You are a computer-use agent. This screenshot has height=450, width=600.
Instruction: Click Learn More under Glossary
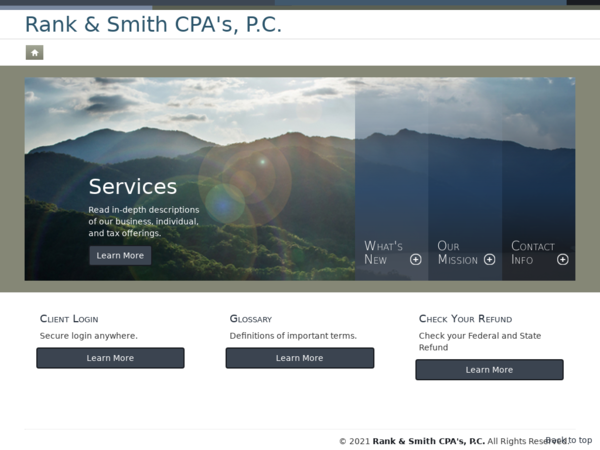(300, 358)
